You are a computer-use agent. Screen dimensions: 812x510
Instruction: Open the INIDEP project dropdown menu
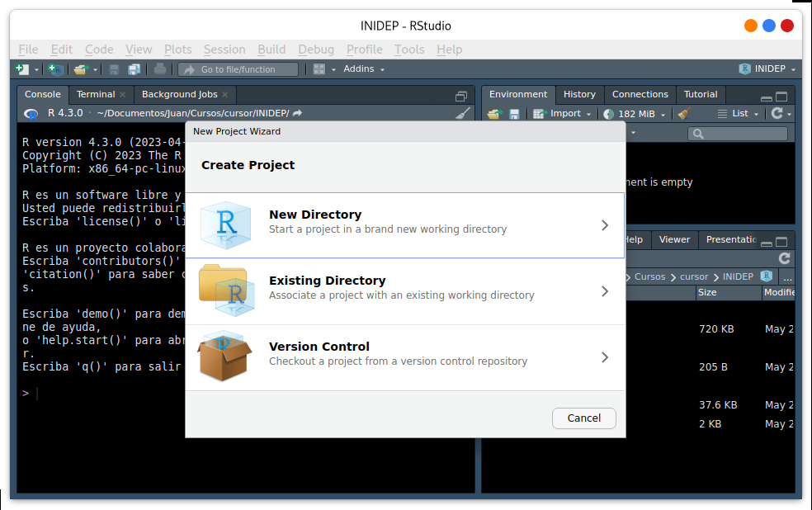point(767,68)
